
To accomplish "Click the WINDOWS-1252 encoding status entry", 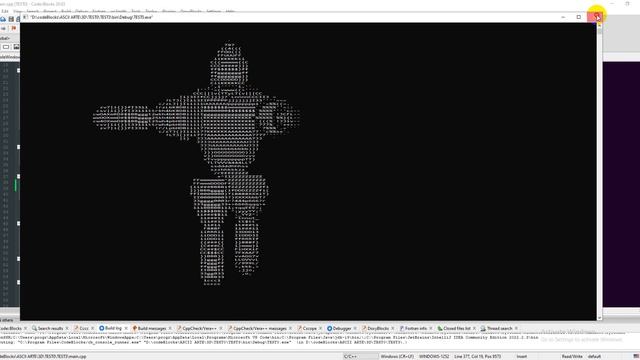I will [x=434, y=356].
